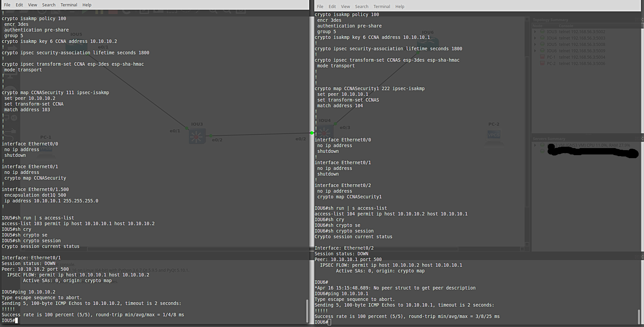
Task: Expand IOU4 row in Topology Summary
Action: click(535, 38)
